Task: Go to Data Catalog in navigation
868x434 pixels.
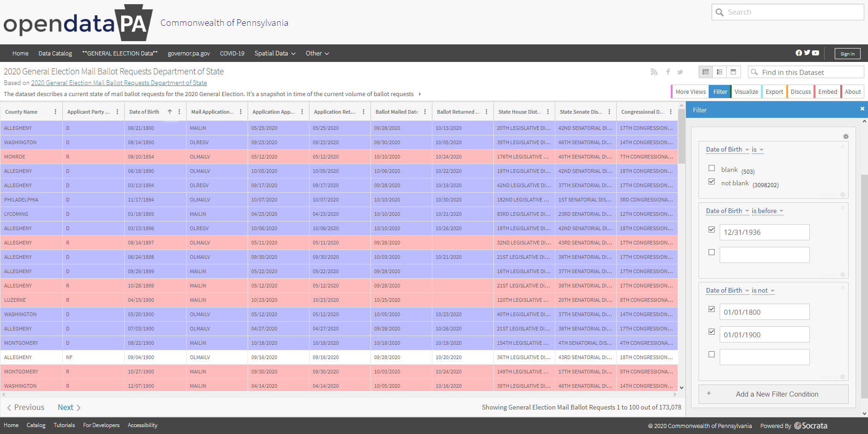Action: 55,53
